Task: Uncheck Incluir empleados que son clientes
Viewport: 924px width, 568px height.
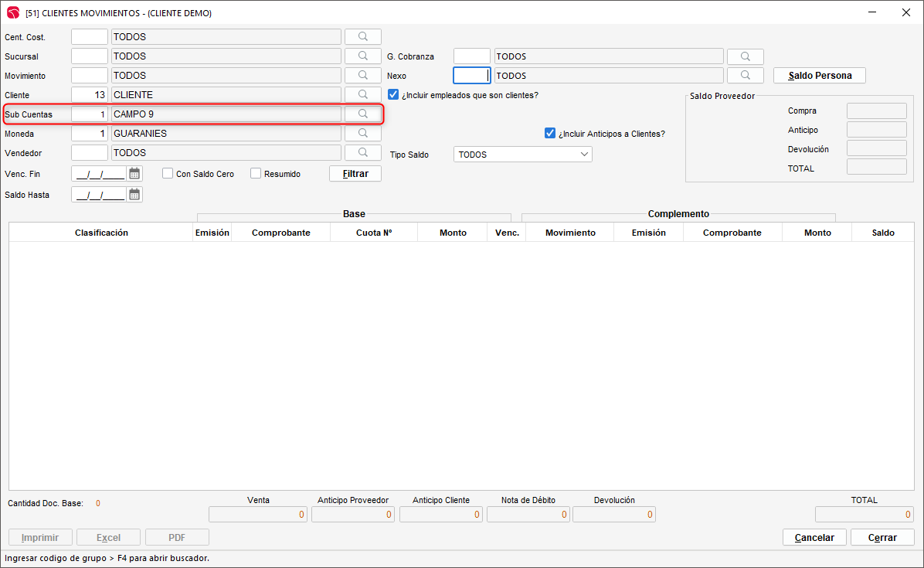Action: [393, 94]
